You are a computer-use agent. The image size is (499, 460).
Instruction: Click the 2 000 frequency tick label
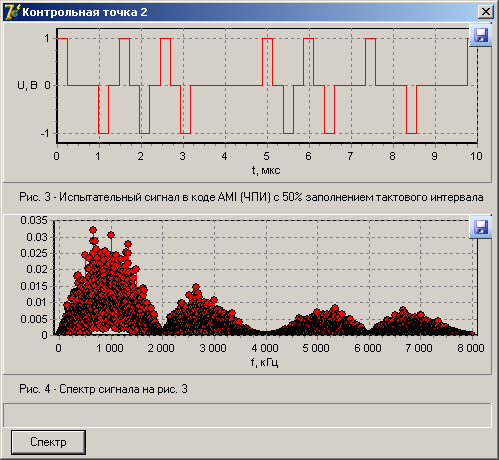pos(161,348)
